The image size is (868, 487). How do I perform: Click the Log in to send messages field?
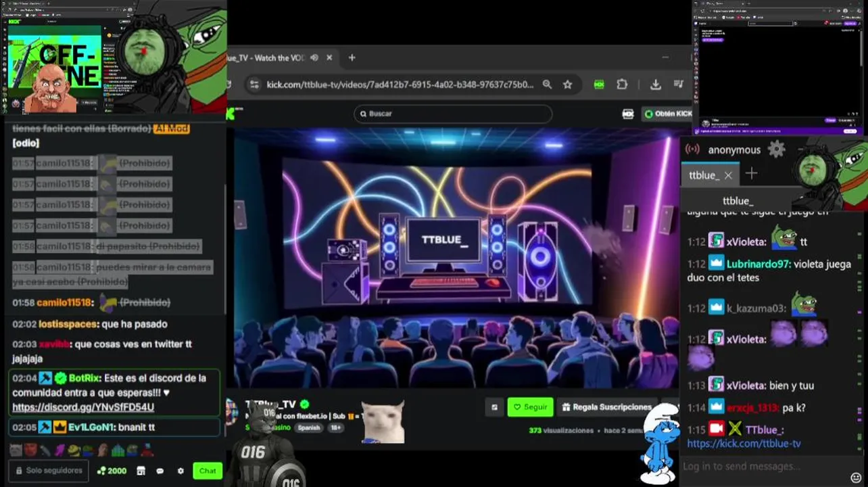click(x=742, y=466)
